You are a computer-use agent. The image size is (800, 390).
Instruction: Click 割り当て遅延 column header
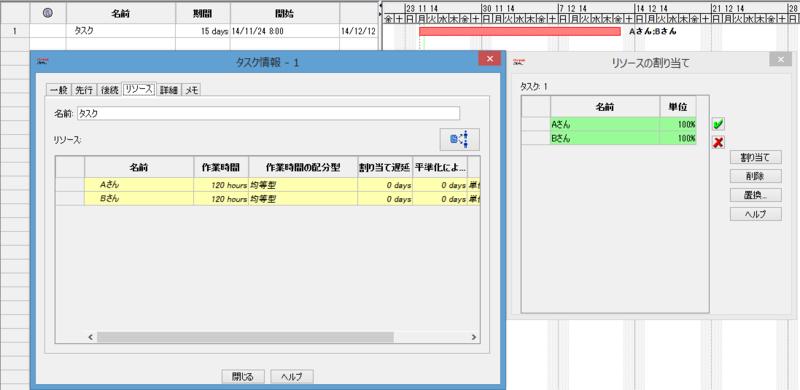[385, 167]
